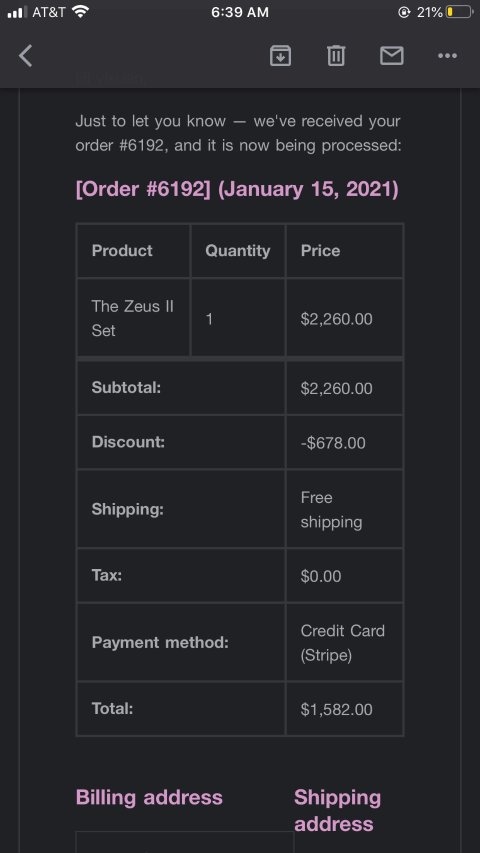The image size is (480, 853).
Task: Tap the -$678.00 discount value
Action: [333, 443]
